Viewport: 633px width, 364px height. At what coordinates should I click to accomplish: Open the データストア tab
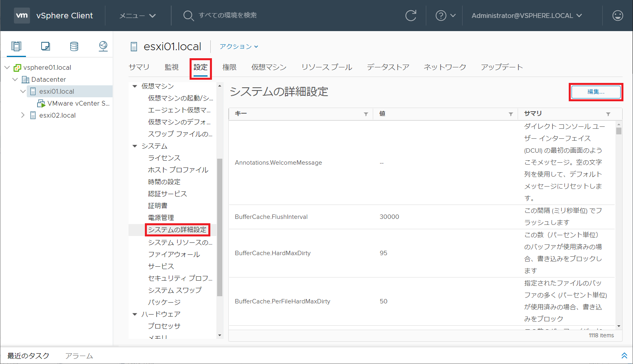point(388,67)
